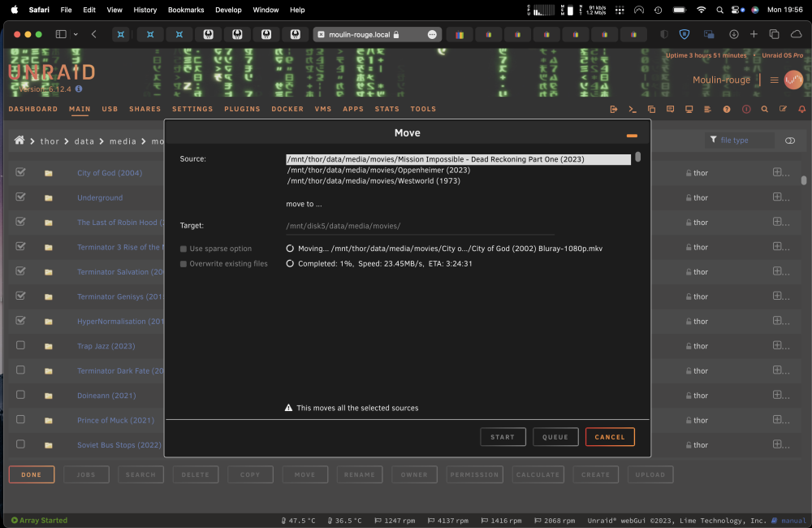Open the Bookmarks menu in Safari
812x528 pixels.
tap(186, 10)
